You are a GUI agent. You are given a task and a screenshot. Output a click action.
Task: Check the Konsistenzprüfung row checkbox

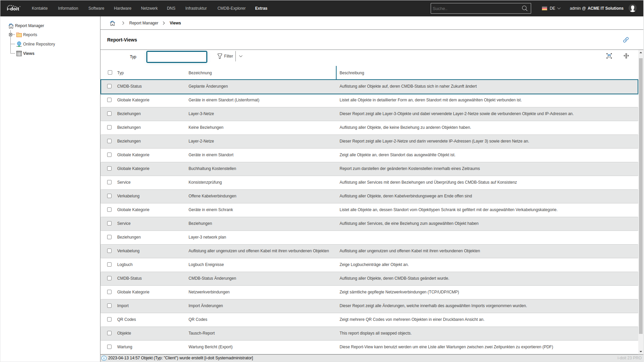point(109,182)
